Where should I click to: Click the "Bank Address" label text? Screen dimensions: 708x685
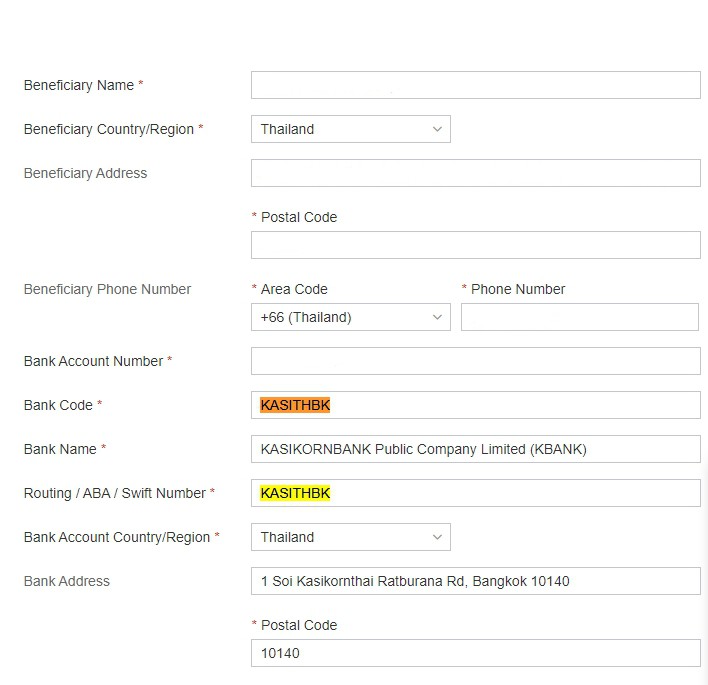pyautogui.click(x=67, y=581)
